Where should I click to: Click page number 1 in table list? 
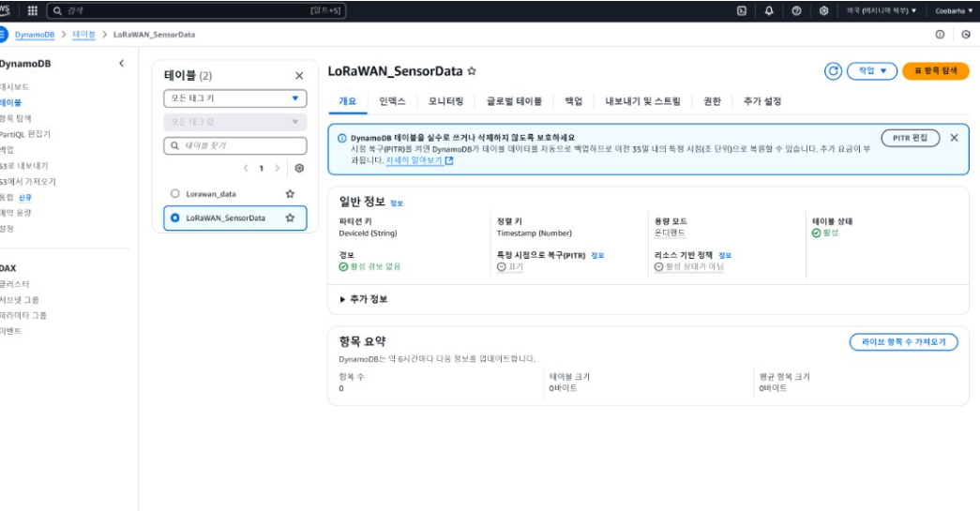[262, 168]
